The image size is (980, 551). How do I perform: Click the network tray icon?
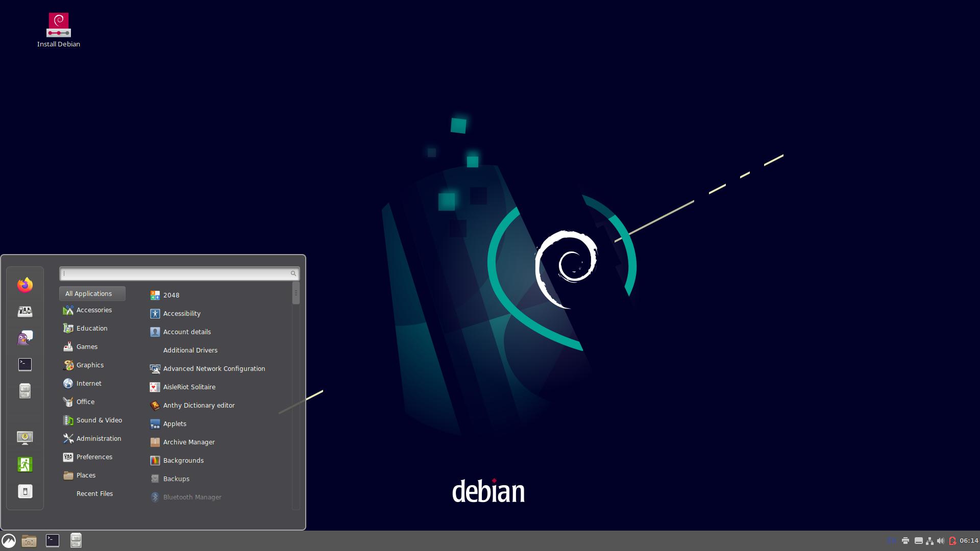929,541
